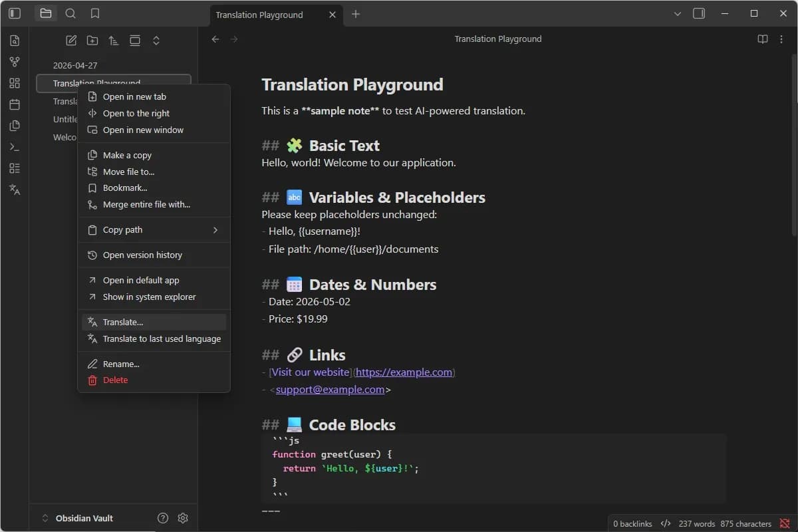Open version history from context menu
The height and width of the screenshot is (532, 798).
tap(154, 255)
